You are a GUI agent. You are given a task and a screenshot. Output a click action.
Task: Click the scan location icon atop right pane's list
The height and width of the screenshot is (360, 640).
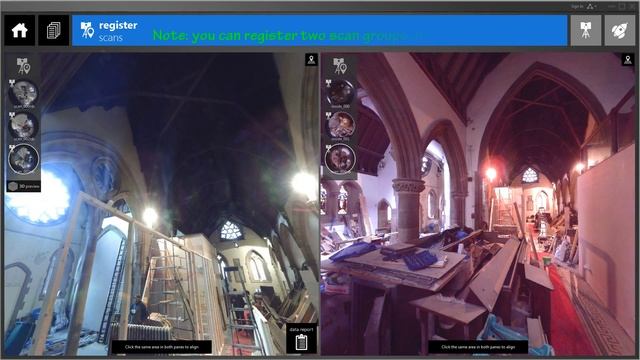pos(341,66)
